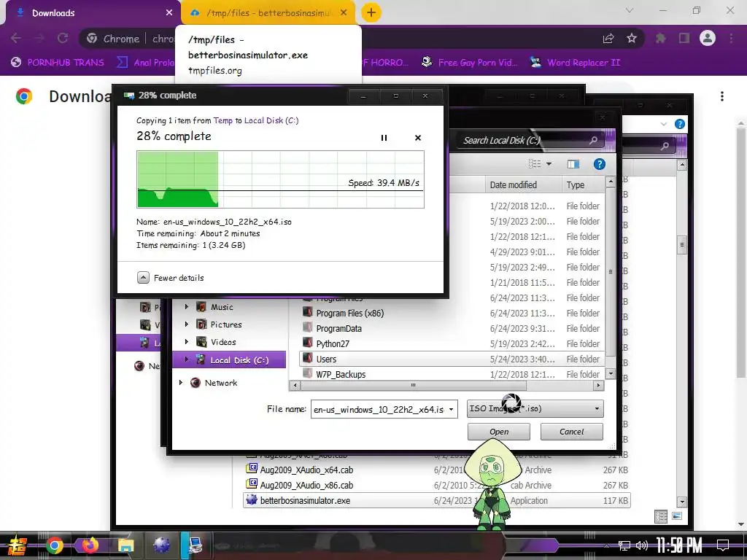Open the notification center icon
This screenshot has height=560, width=747.
click(723, 545)
